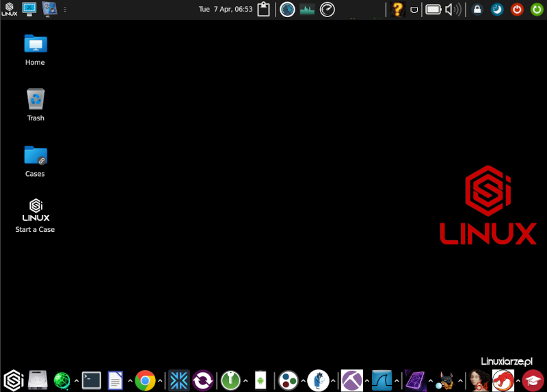Open the purple disk card icon
The image size is (547, 392).
pyautogui.click(x=416, y=380)
